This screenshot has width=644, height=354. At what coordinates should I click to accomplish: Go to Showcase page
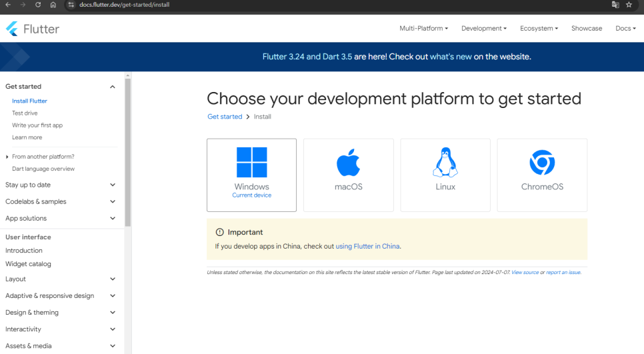click(587, 29)
